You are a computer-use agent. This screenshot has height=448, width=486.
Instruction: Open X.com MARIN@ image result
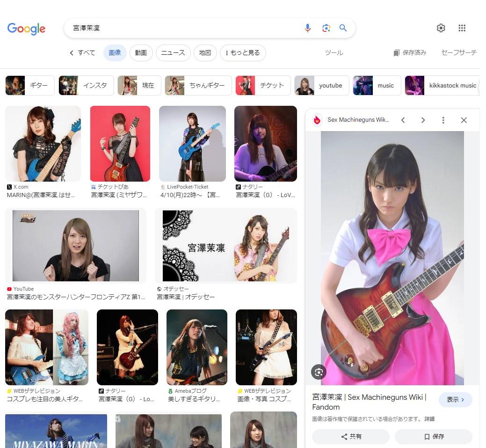point(43,144)
